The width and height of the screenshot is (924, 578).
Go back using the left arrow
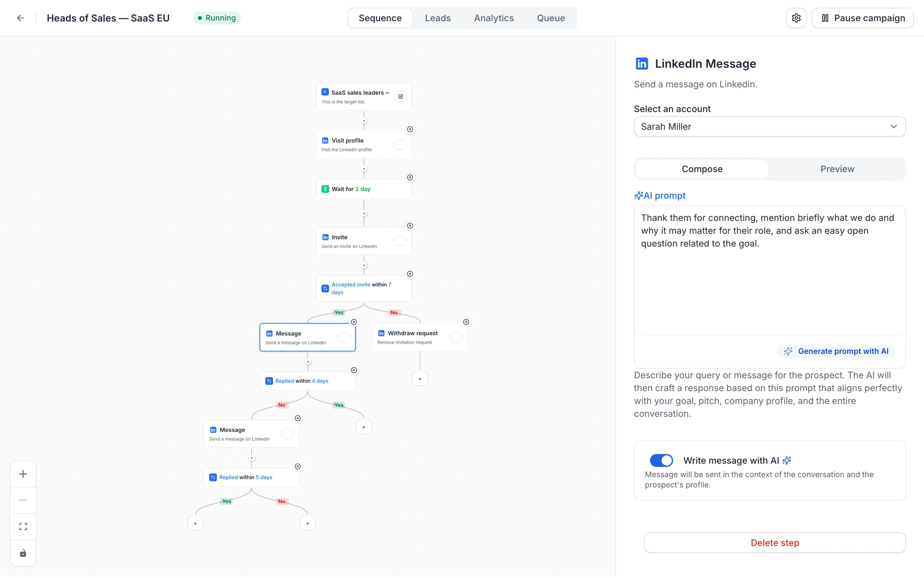click(x=20, y=18)
